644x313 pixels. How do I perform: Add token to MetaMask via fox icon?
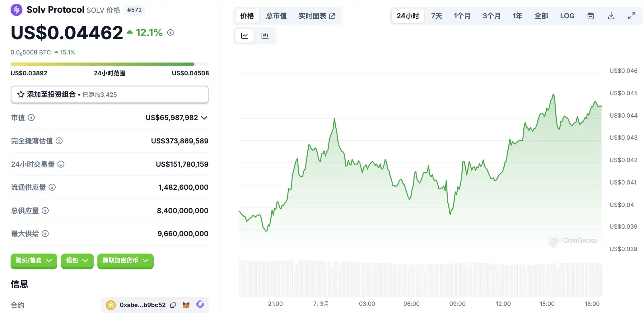tap(186, 305)
